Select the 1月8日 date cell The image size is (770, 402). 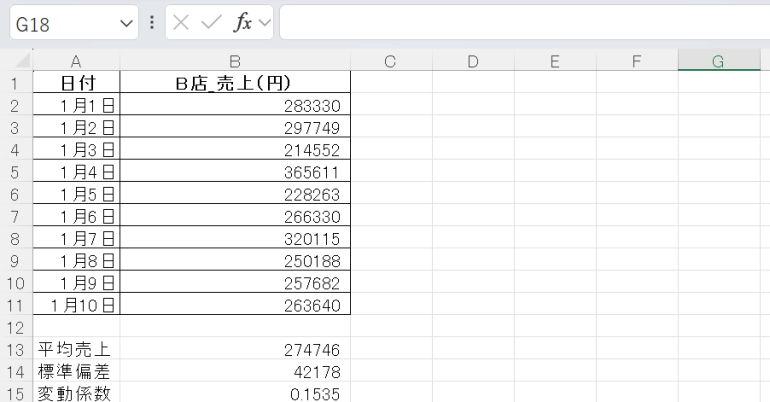(77, 260)
